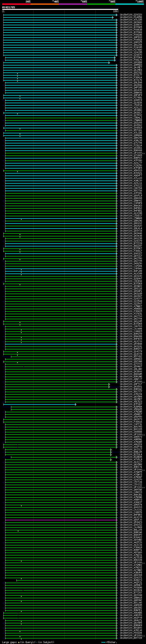Open hit UniRef100_A7LCD5
The height and width of the screenshot is (644, 146).
pyautogui.click(x=131, y=20)
